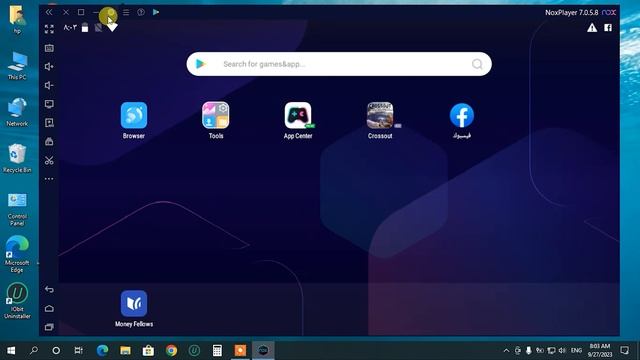Image resolution: width=640 pixels, height=360 pixels.
Task: Open recent apps icon in sidebar
Action: tap(49, 327)
